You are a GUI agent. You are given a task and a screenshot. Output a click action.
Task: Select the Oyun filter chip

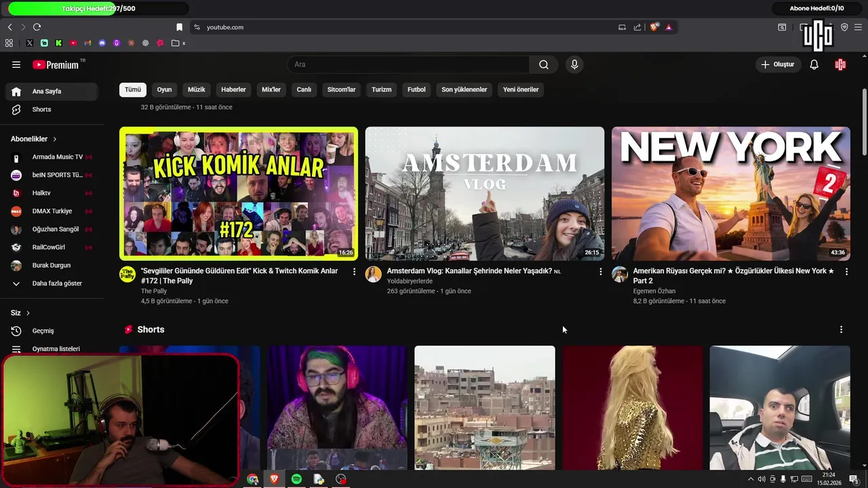click(164, 89)
